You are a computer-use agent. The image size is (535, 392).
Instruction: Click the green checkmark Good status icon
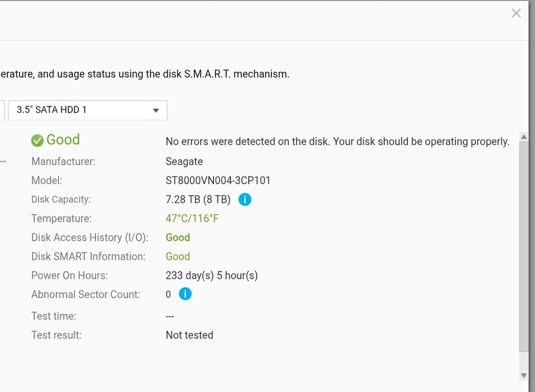(x=37, y=141)
